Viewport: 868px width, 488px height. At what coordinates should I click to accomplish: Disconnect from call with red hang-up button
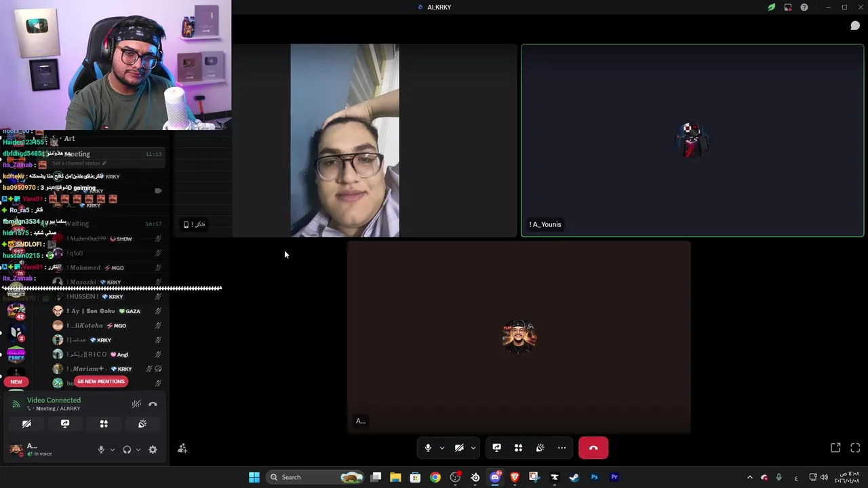click(x=593, y=448)
